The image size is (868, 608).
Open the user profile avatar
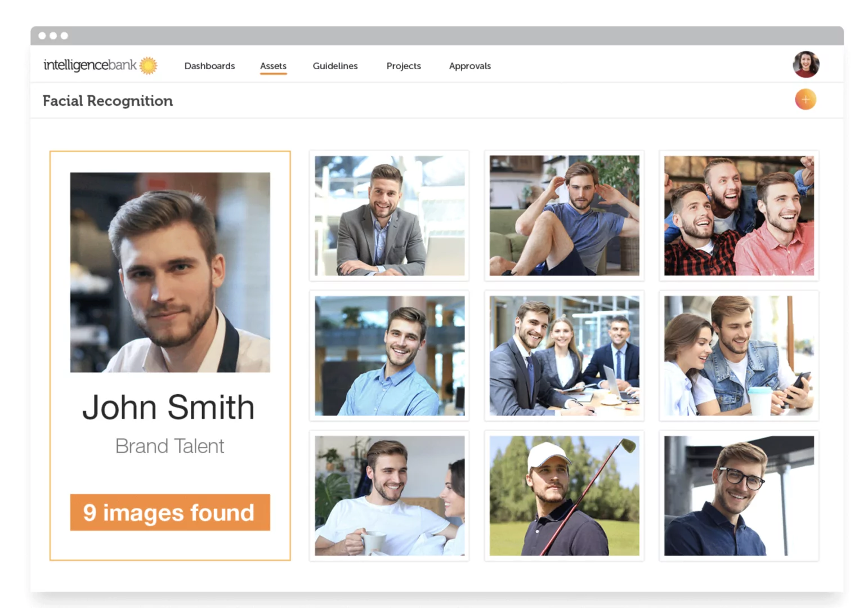[806, 64]
